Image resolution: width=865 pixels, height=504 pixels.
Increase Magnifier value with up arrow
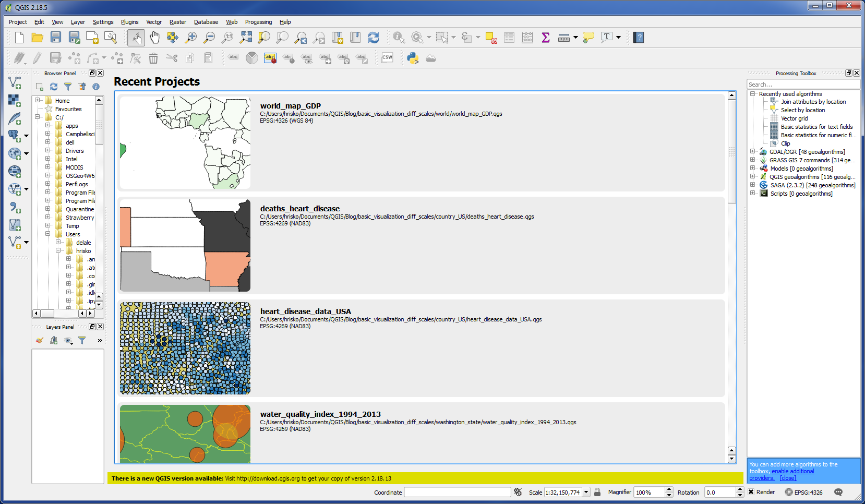click(x=669, y=489)
